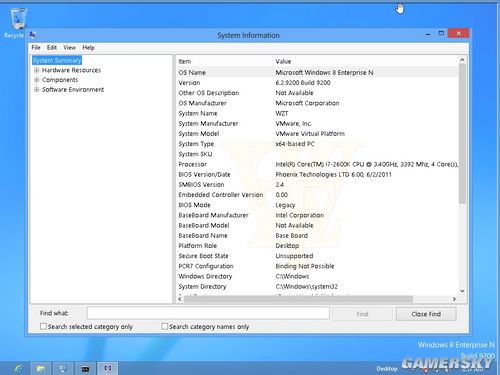Select the System Manufacturer row
Viewport: 500px width, 375px height.
tap(317, 123)
